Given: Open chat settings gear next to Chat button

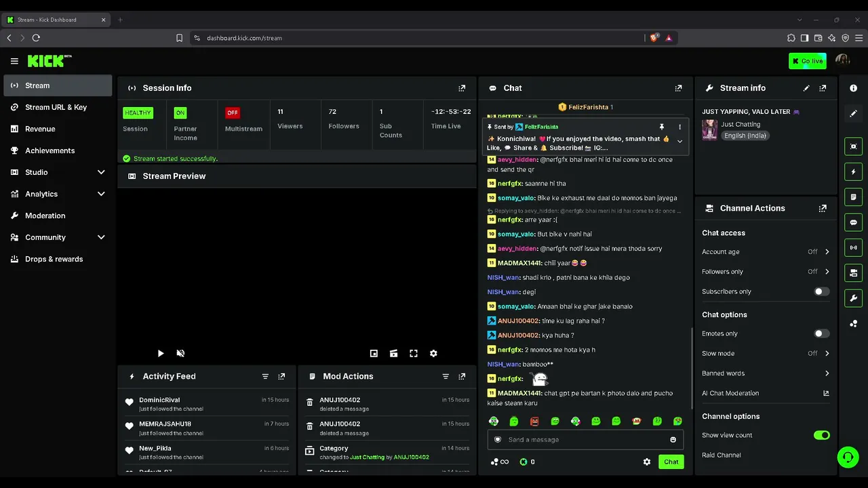Looking at the screenshot, I should click(647, 462).
